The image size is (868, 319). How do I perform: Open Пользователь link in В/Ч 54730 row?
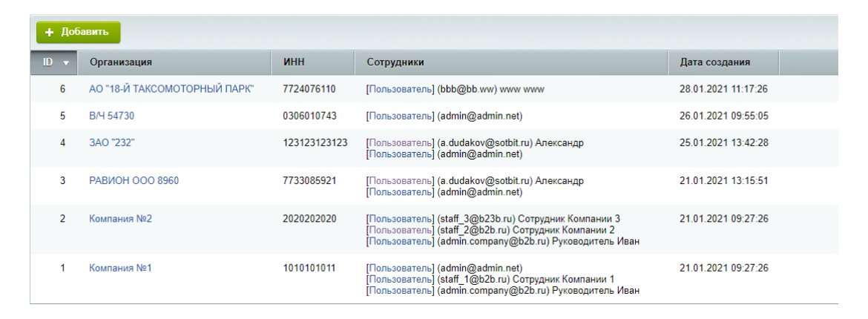point(401,116)
